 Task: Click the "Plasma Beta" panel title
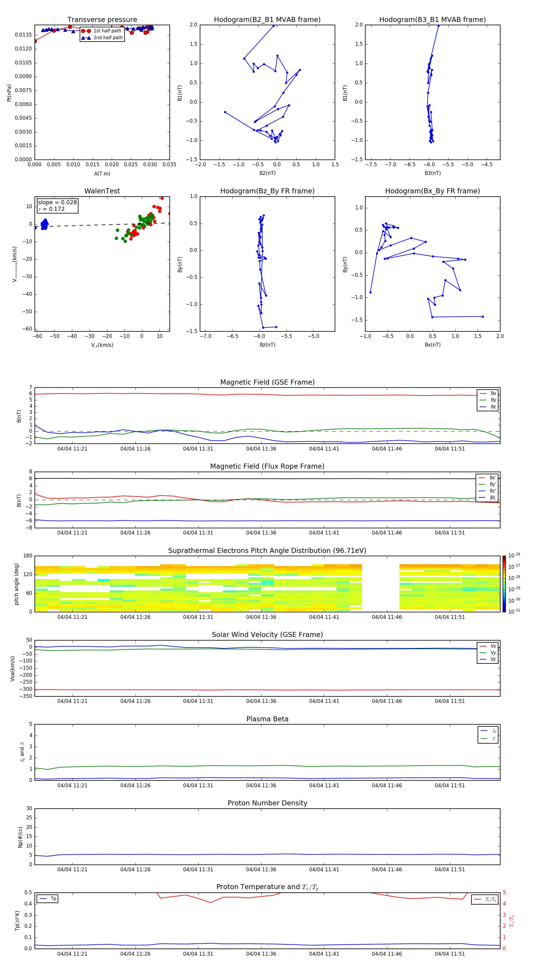[267, 719]
